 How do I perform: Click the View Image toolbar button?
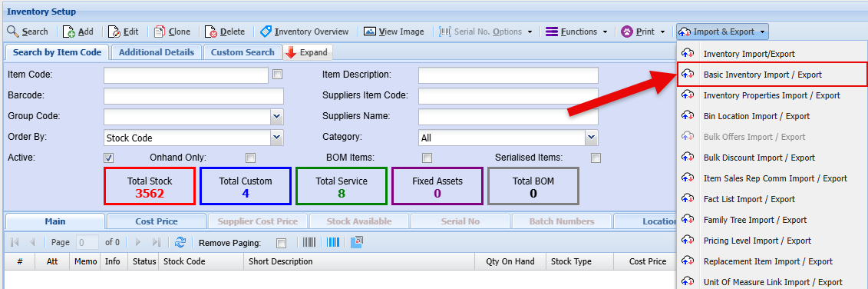(x=394, y=32)
